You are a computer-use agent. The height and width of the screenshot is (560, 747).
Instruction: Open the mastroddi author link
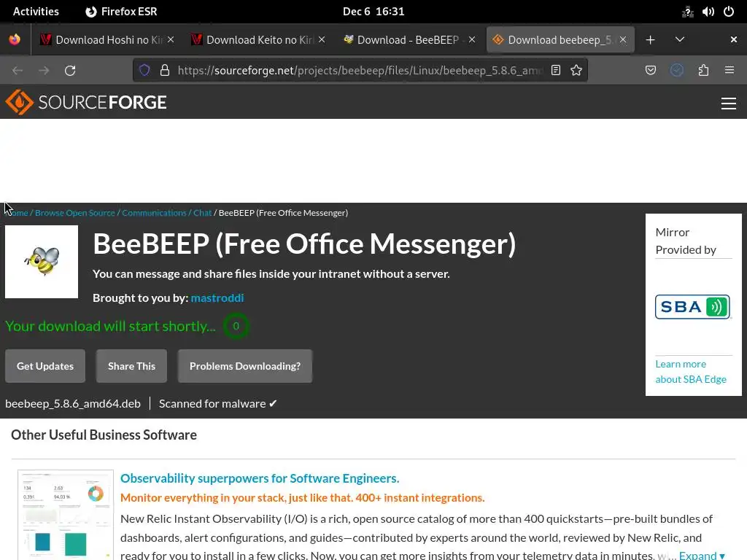(x=217, y=298)
